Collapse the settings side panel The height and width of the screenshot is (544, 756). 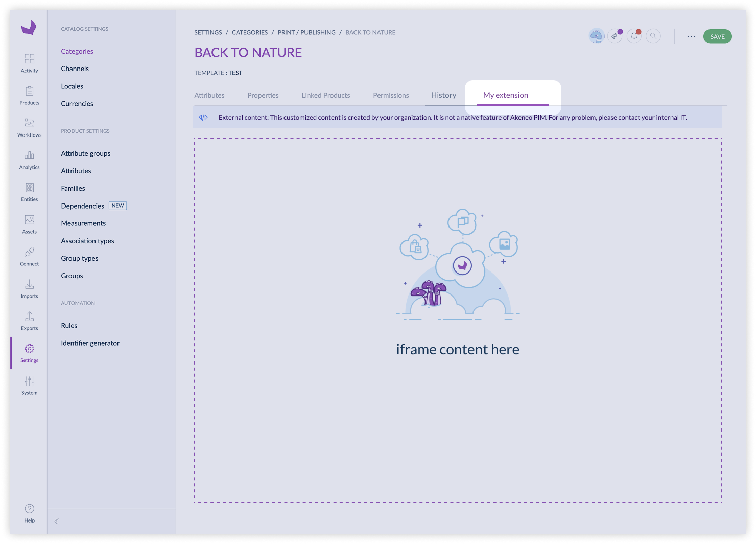click(57, 522)
